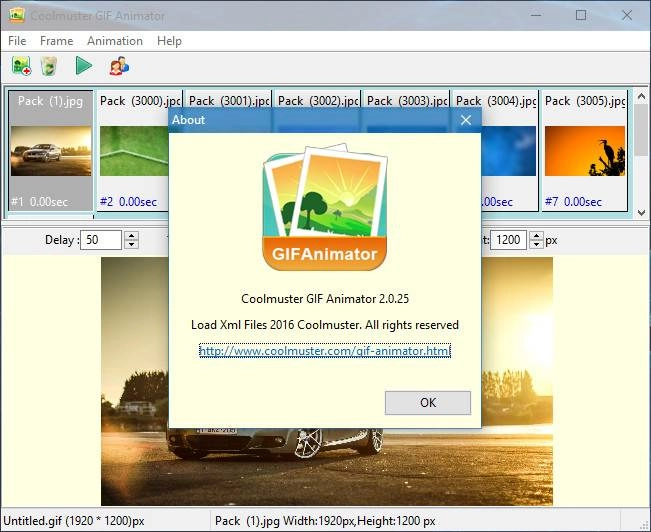This screenshot has width=651, height=532.
Task: Close the About dialog with X
Action: [x=466, y=120]
